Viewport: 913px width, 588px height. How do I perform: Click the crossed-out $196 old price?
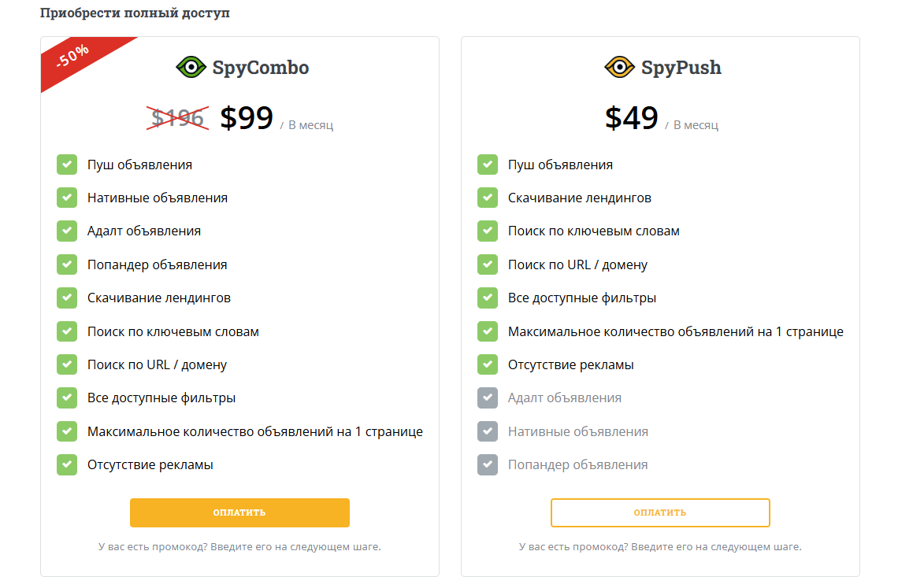[179, 118]
